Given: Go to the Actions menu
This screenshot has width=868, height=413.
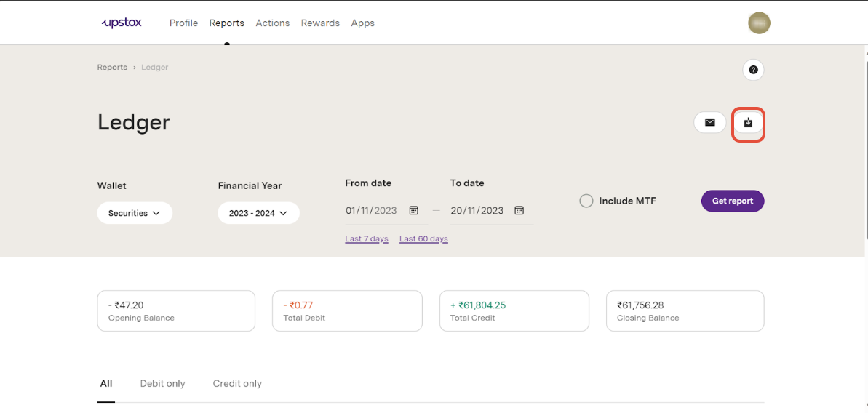Looking at the screenshot, I should pyautogui.click(x=272, y=23).
